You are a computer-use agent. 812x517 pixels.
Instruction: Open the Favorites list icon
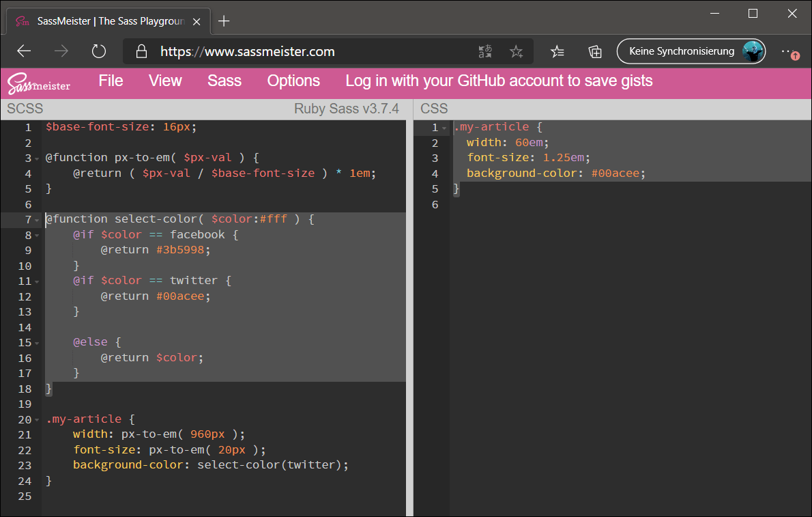(x=557, y=51)
